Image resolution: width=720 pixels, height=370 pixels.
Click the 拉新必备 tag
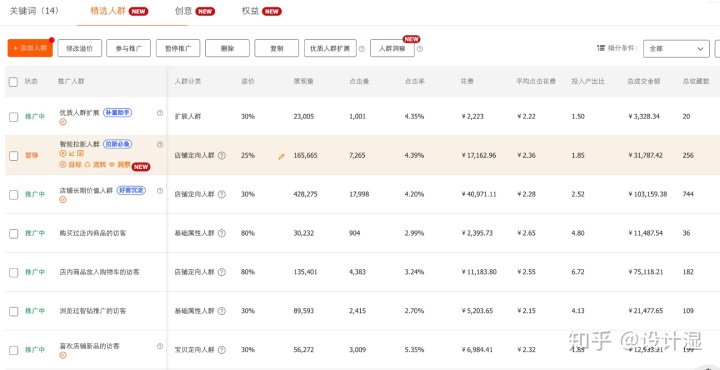click(x=118, y=144)
